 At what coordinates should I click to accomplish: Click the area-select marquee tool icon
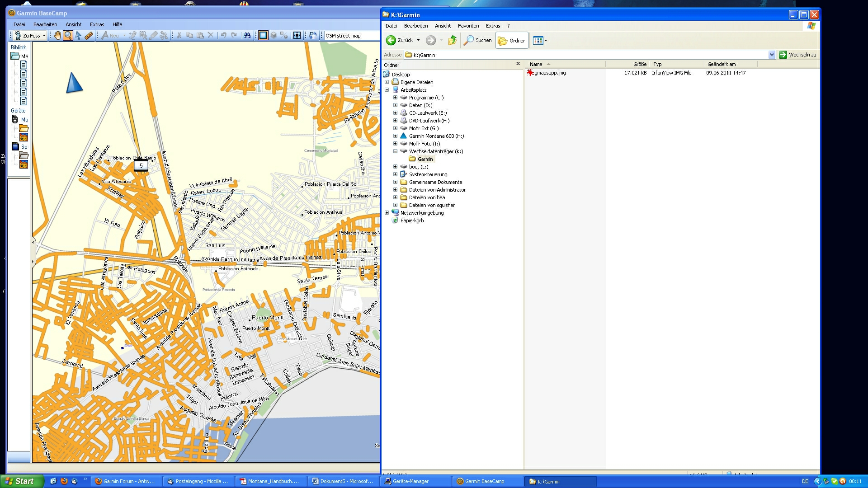[x=143, y=36]
